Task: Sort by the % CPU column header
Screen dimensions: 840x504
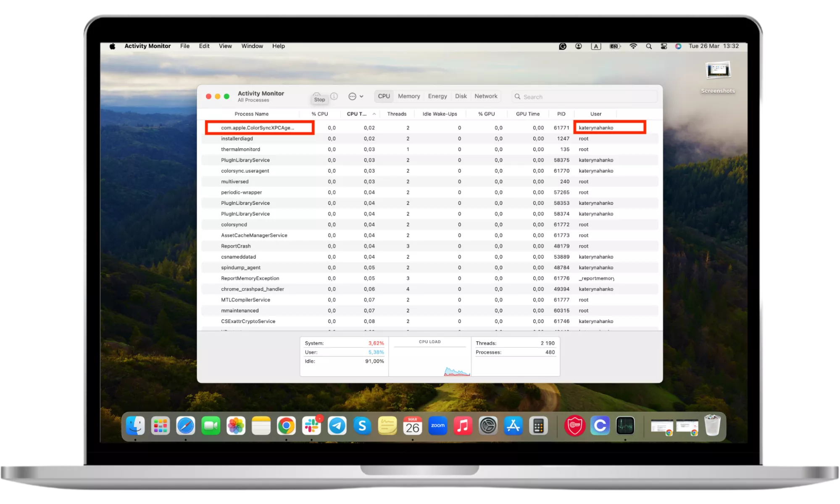Action: click(x=319, y=114)
